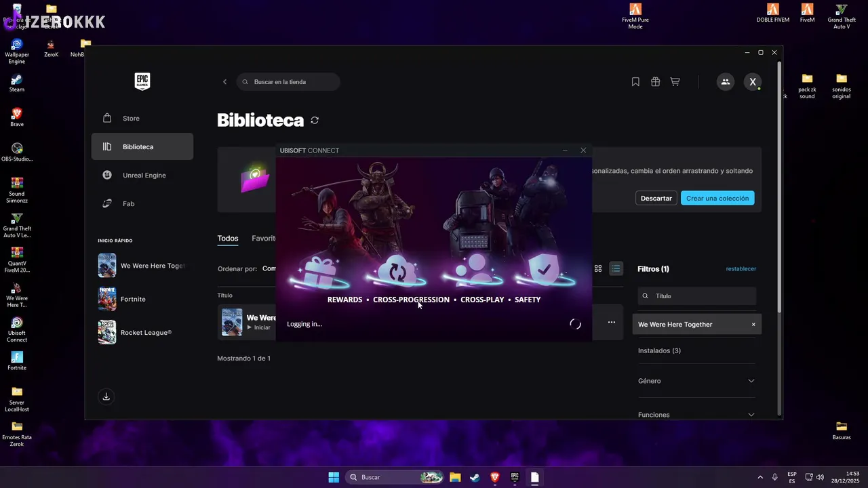This screenshot has height=488, width=868.
Task: Switch to grid view icon
Action: point(598,269)
